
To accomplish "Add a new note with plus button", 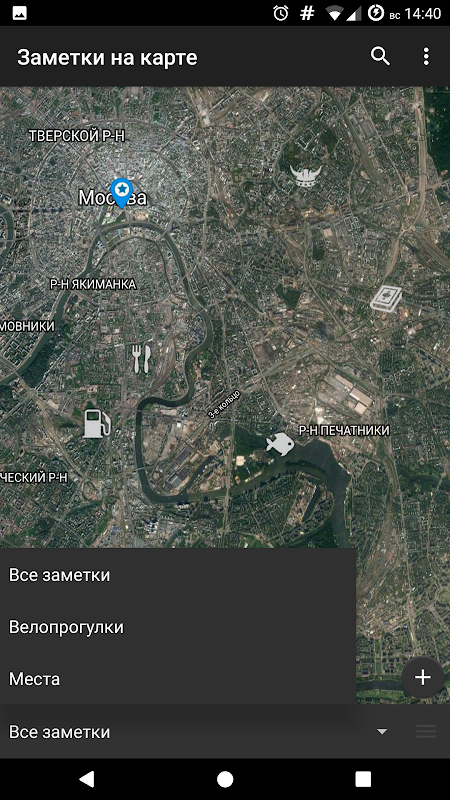I will pos(422,678).
